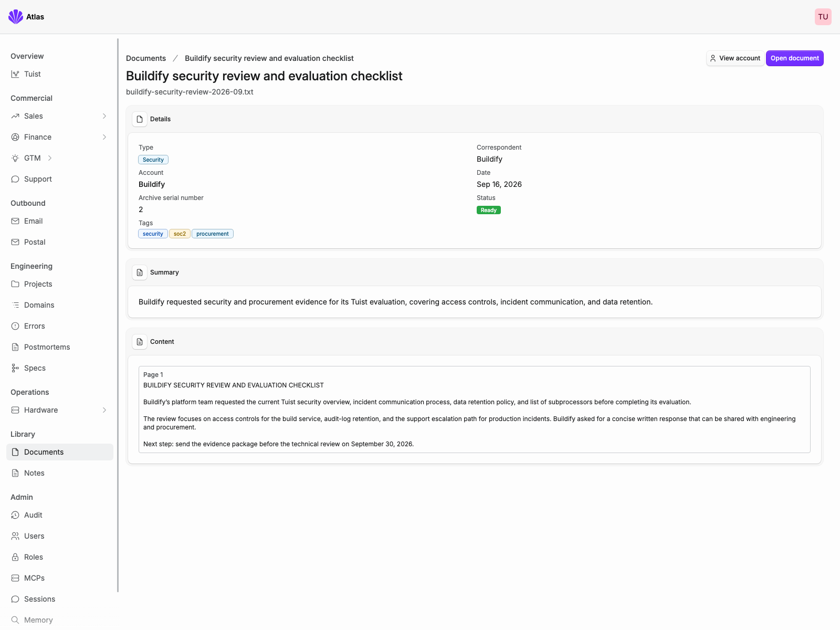Click the Support chat bubble icon

coord(15,179)
